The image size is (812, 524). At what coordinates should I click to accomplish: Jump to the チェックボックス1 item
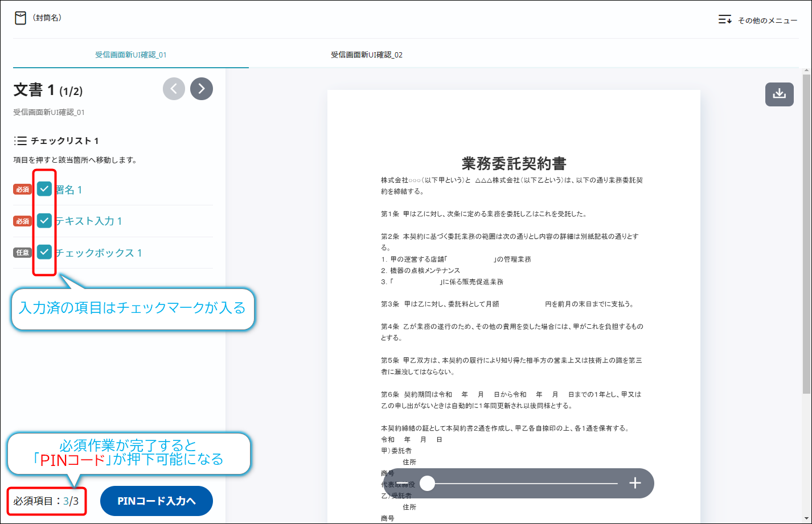pos(99,253)
